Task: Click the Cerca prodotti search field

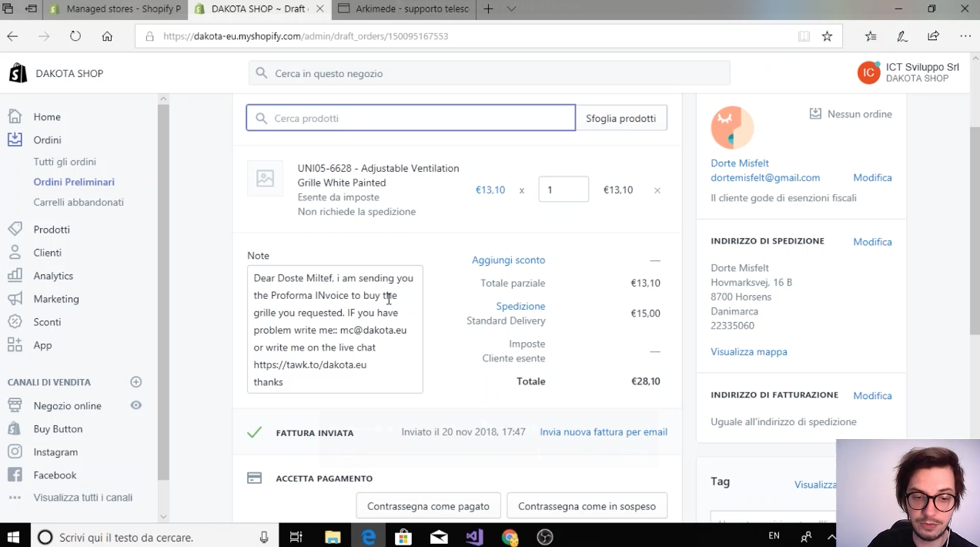Action: pos(410,118)
